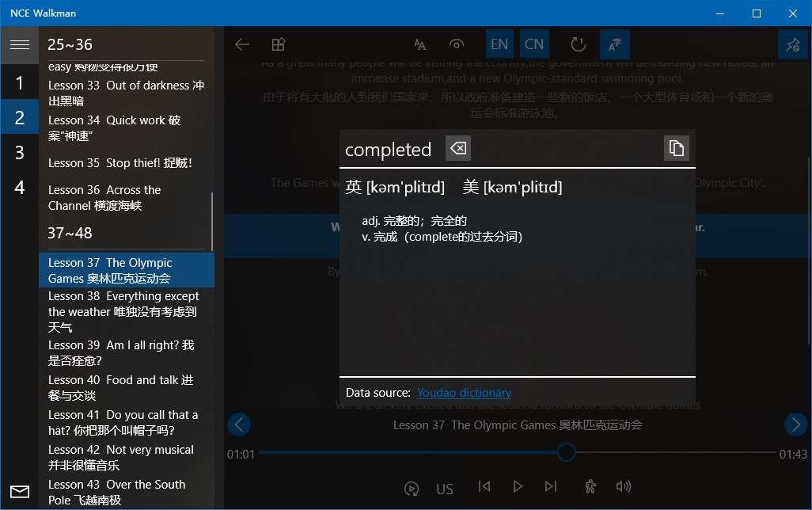This screenshot has height=510, width=812.
Task: Open the hamburger navigation menu
Action: 20,45
